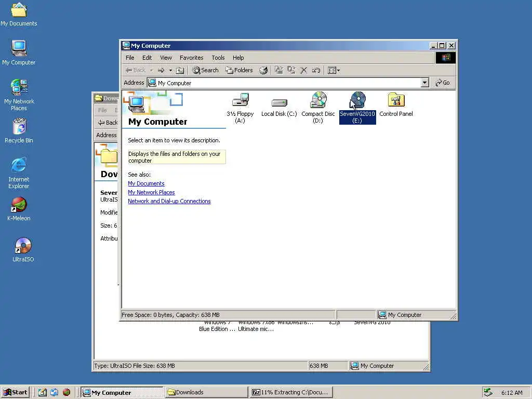Open the Edit menu

(x=147, y=58)
